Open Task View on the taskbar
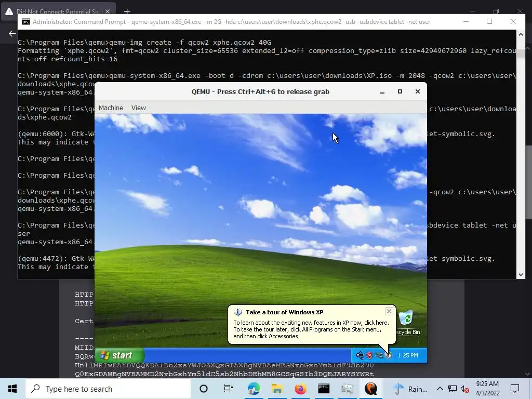 (229, 389)
